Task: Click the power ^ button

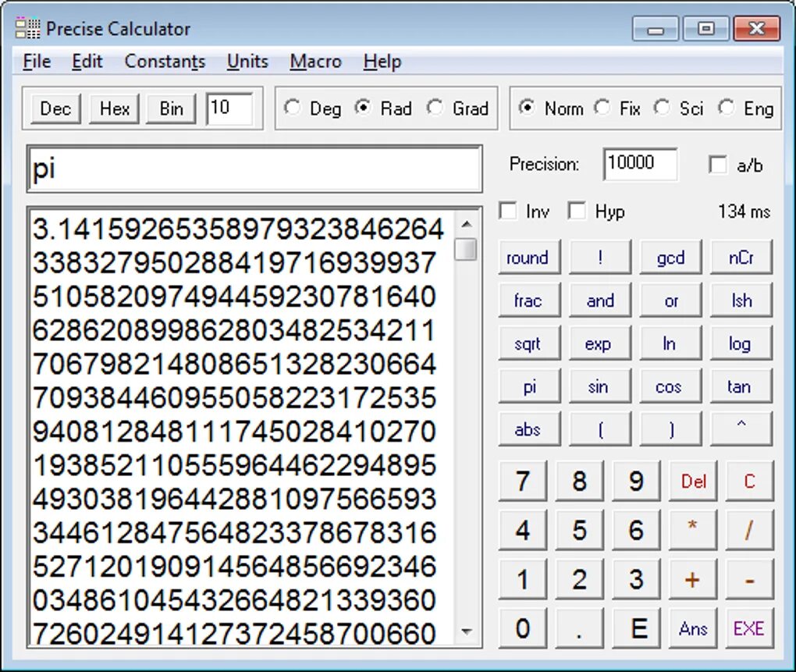Action: coord(741,429)
